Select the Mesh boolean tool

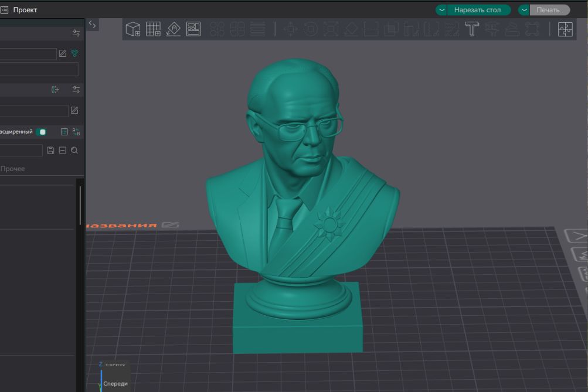pyautogui.click(x=391, y=29)
